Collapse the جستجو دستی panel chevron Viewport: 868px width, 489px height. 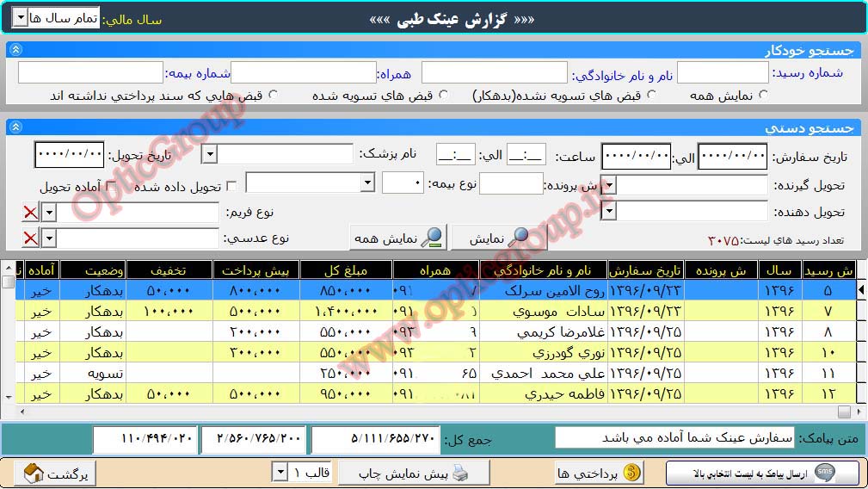point(15,127)
